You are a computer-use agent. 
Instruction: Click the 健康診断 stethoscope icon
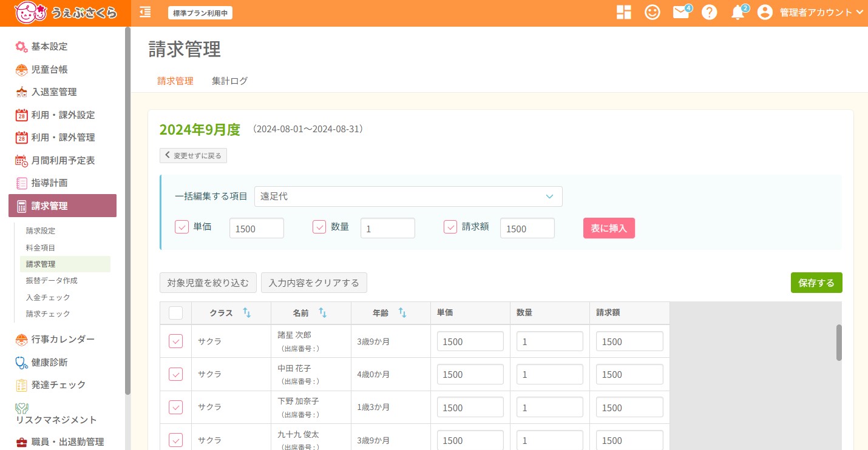pyautogui.click(x=22, y=363)
